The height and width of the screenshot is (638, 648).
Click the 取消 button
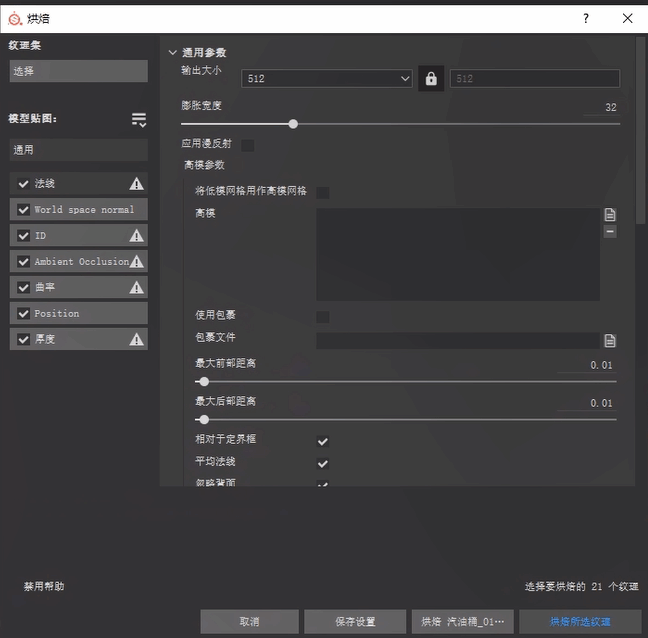(250, 621)
